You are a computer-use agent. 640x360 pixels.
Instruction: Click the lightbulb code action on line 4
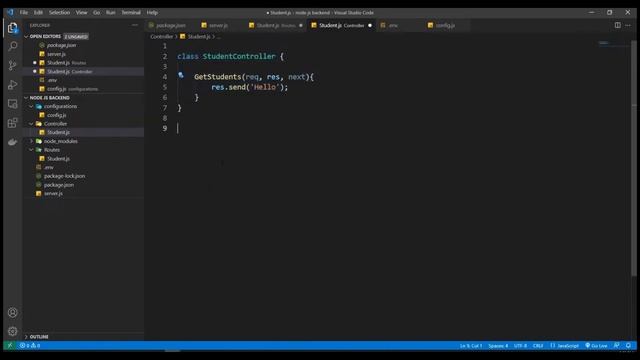(x=181, y=75)
